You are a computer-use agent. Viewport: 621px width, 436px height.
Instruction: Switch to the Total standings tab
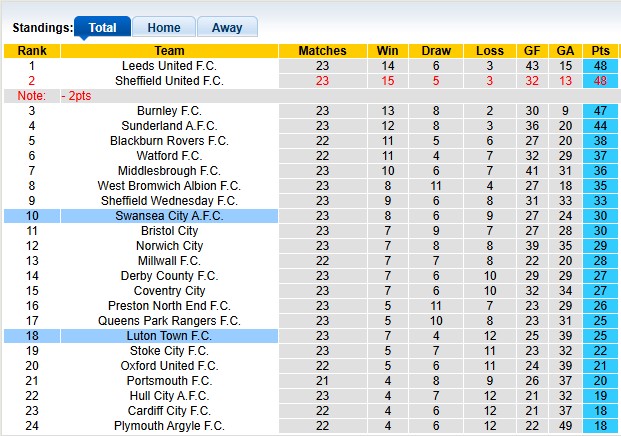(x=102, y=28)
